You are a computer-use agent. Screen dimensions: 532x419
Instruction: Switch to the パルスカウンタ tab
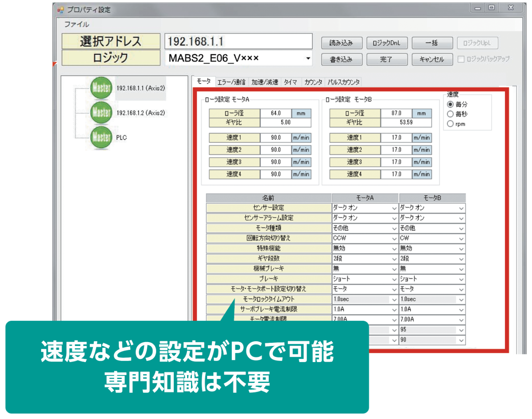(x=343, y=82)
